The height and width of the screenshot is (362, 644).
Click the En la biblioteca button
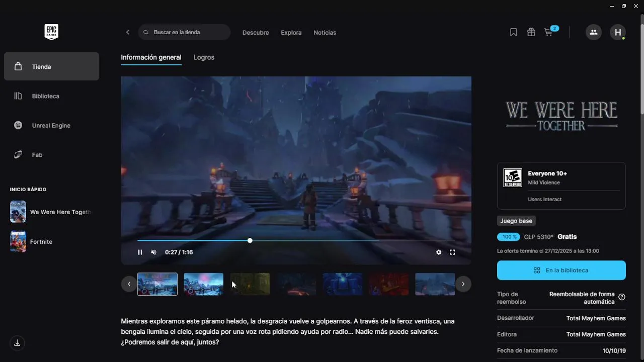(x=561, y=270)
